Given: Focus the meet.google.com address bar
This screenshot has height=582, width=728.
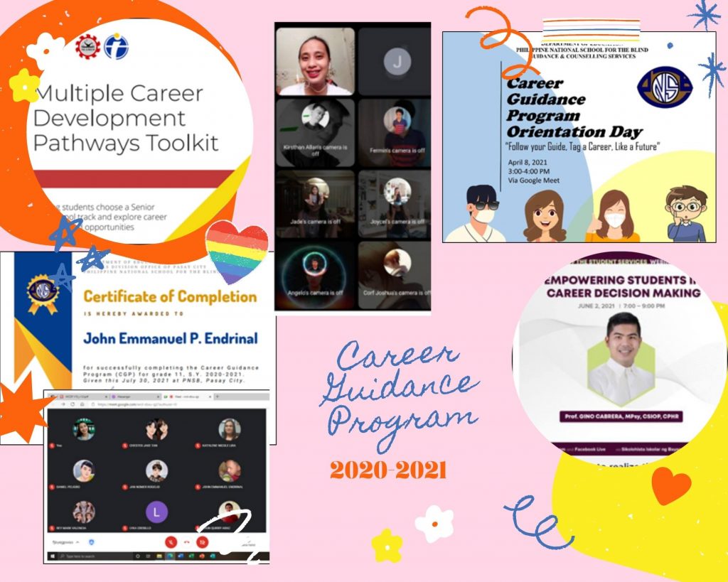Looking at the screenshot, I should click(x=179, y=404).
